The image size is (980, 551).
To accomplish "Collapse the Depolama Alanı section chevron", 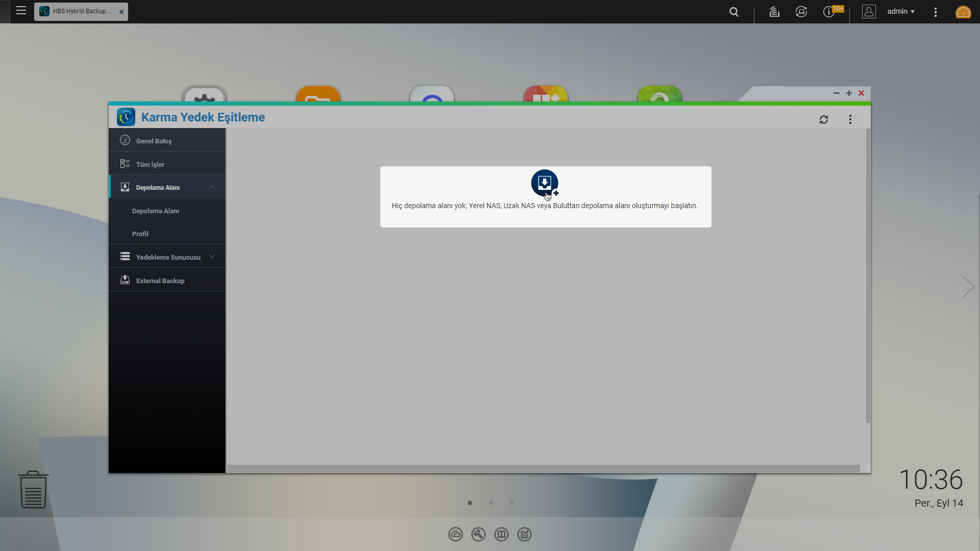I will pyautogui.click(x=212, y=187).
